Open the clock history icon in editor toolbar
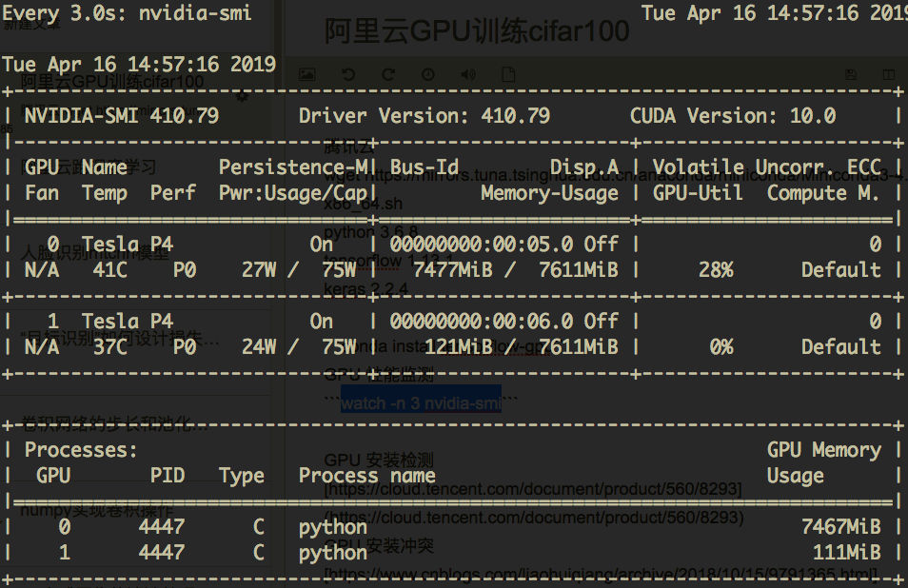Viewport: 908px width, 588px height. 428,74
